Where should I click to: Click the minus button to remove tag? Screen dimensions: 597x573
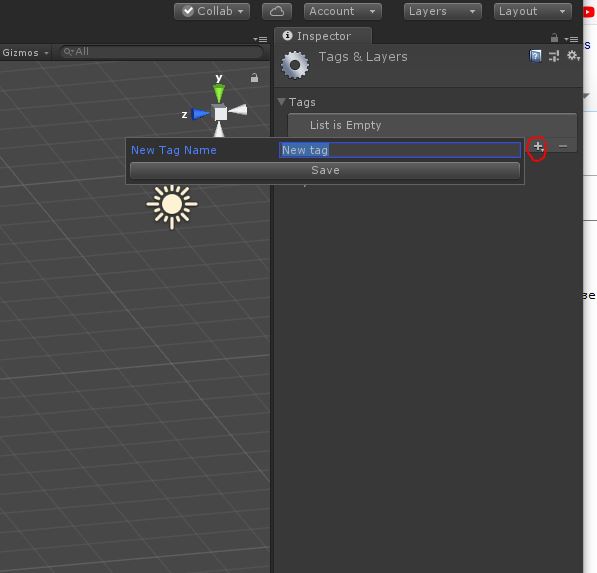pyautogui.click(x=563, y=146)
